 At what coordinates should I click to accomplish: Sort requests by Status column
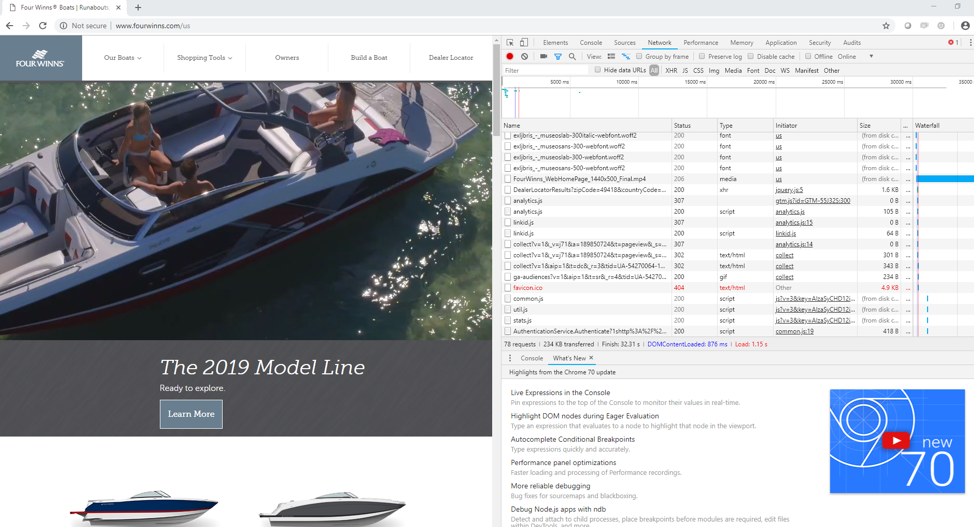click(694, 126)
